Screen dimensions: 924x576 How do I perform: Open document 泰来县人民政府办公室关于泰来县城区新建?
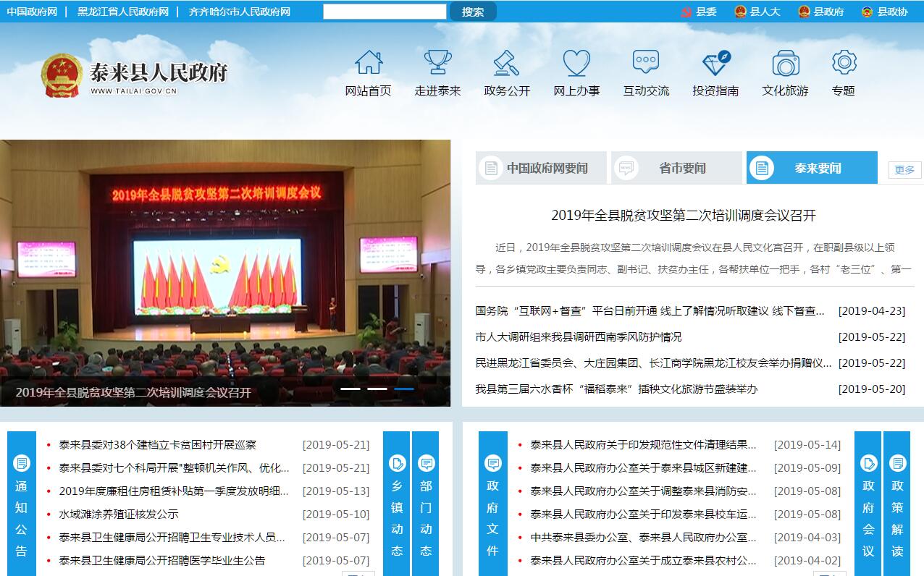(644, 468)
